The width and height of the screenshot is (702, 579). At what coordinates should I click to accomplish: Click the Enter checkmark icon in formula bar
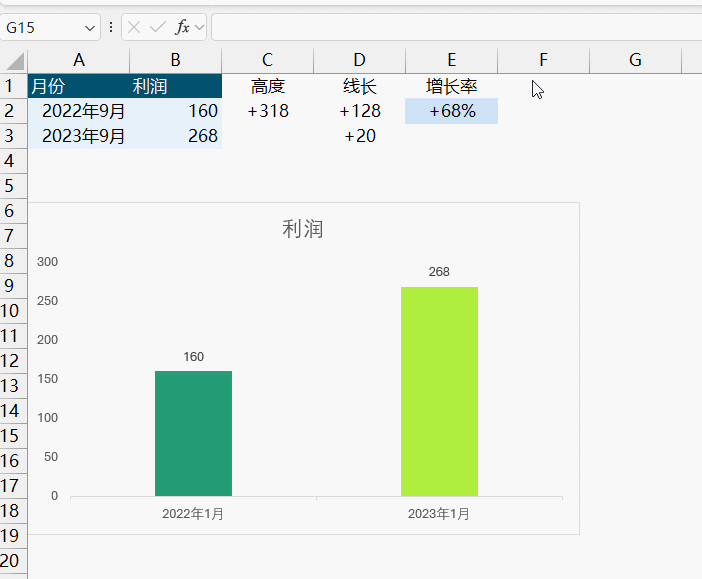point(157,27)
